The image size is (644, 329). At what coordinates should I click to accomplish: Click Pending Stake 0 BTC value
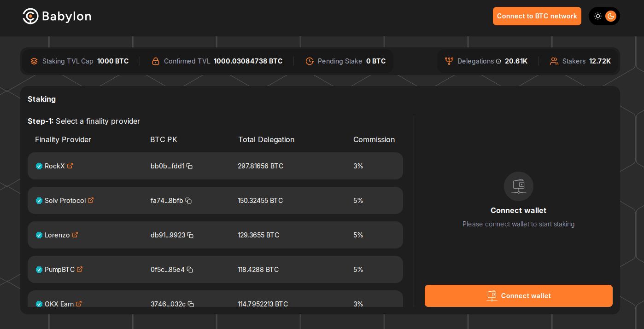tap(376, 61)
